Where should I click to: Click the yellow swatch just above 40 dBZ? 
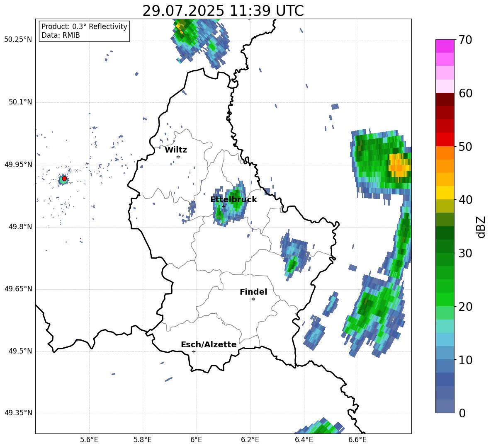pyautogui.click(x=445, y=193)
